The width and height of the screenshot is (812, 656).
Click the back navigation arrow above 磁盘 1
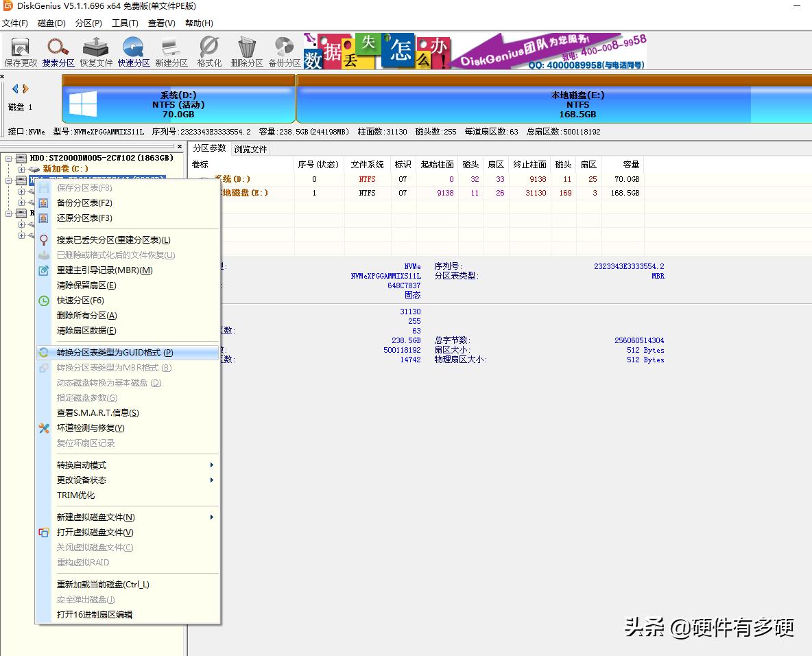click(16, 88)
